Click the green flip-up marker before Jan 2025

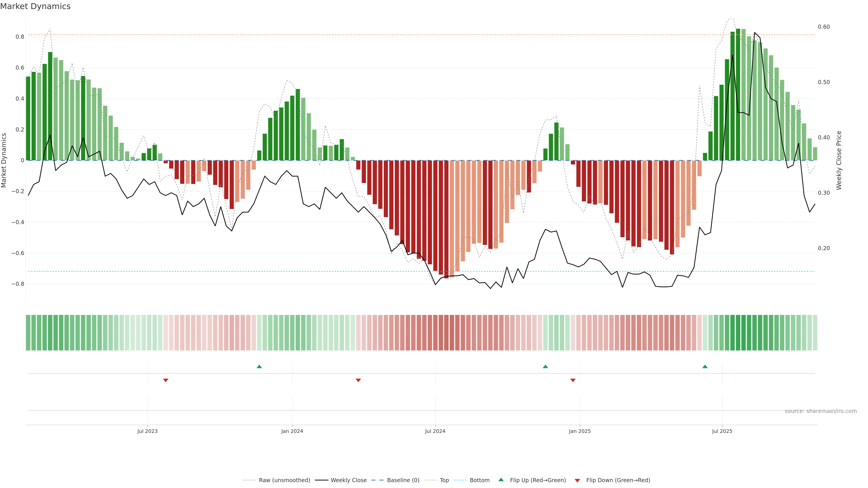pyautogui.click(x=545, y=366)
